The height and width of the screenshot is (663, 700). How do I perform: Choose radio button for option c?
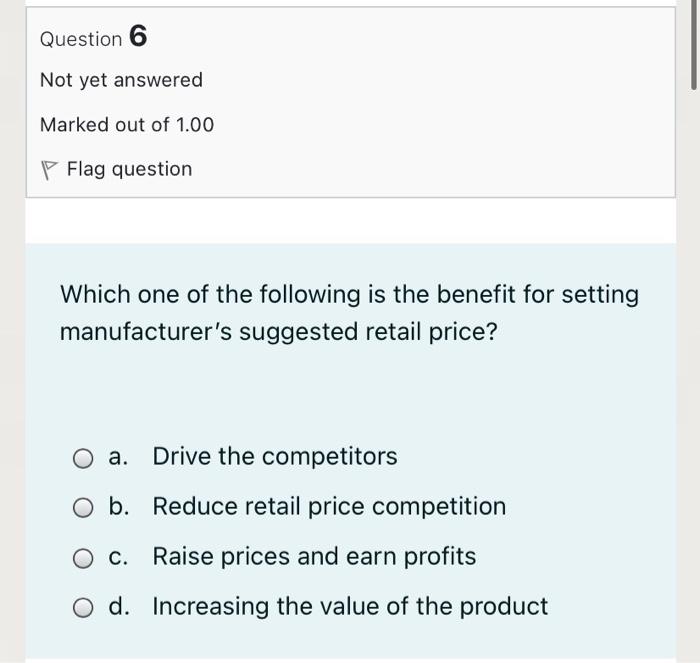coord(83,558)
